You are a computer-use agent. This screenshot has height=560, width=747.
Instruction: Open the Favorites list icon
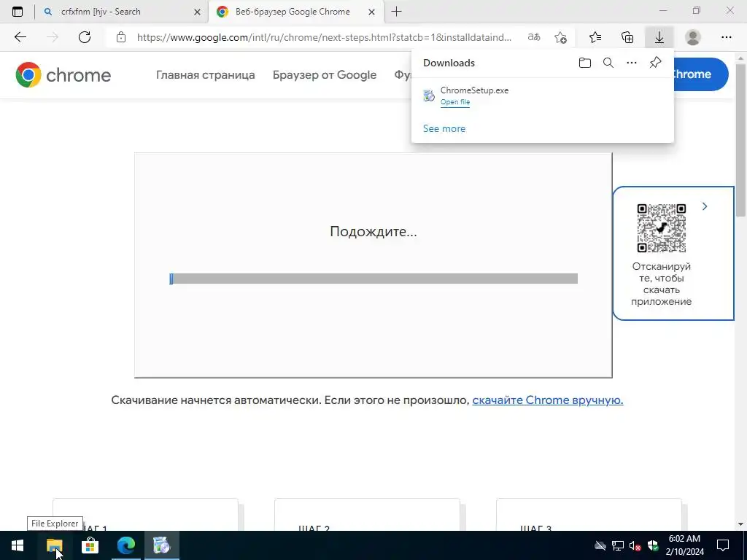pos(595,37)
